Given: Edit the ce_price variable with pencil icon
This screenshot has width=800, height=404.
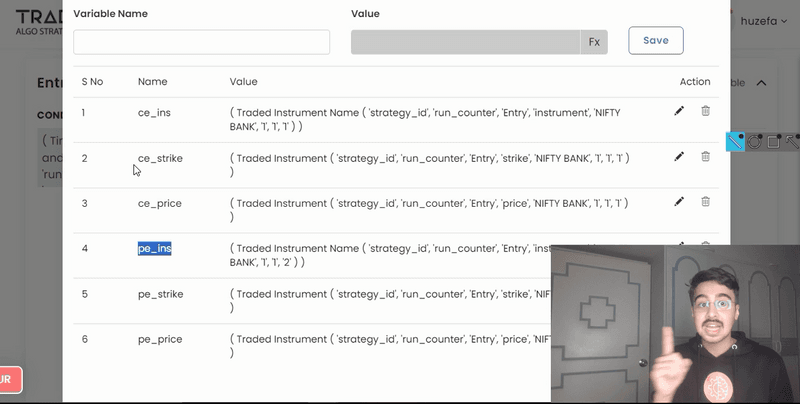Looking at the screenshot, I should click(680, 201).
